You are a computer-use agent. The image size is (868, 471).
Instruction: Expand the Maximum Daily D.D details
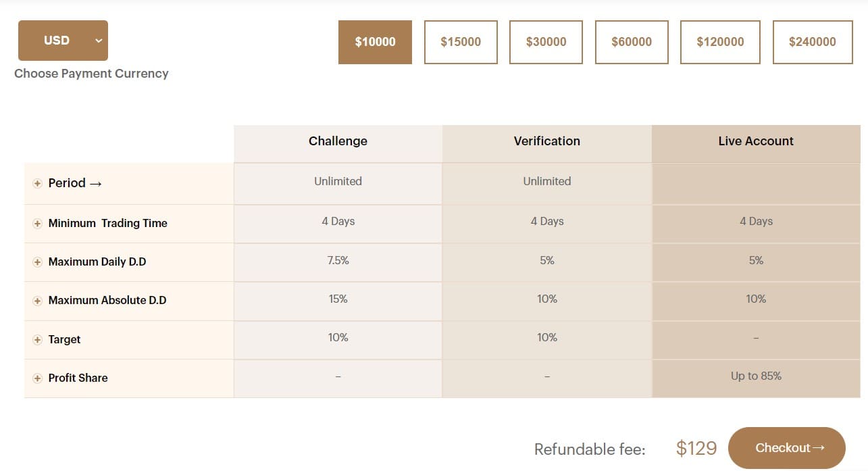(x=38, y=262)
